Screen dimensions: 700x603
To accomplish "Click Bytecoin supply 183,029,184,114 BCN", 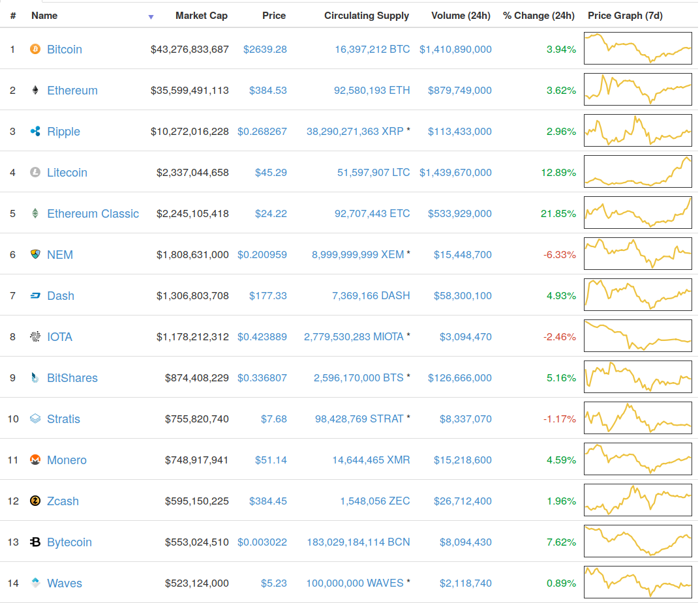I will (358, 542).
